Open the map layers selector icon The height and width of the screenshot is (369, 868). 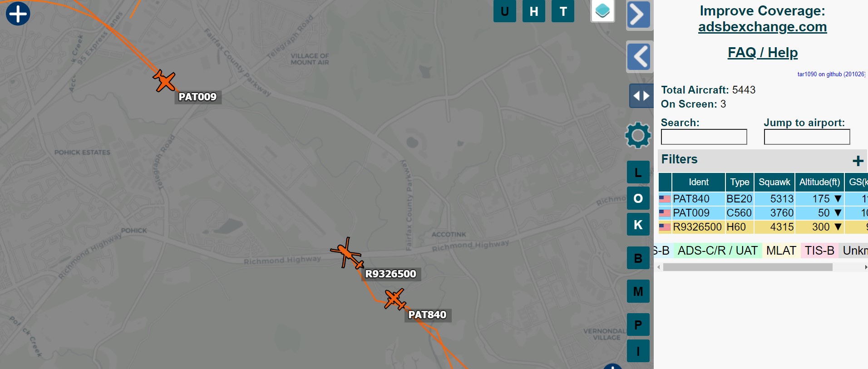pos(602,10)
